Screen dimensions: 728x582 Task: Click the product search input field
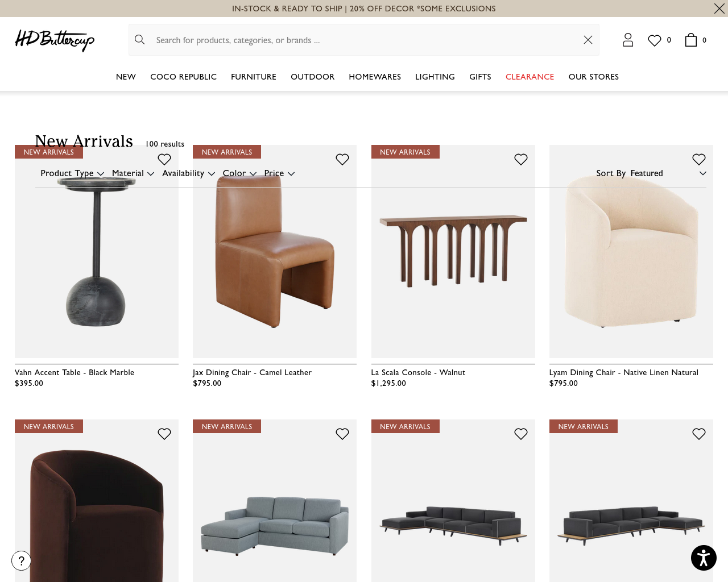click(x=364, y=40)
